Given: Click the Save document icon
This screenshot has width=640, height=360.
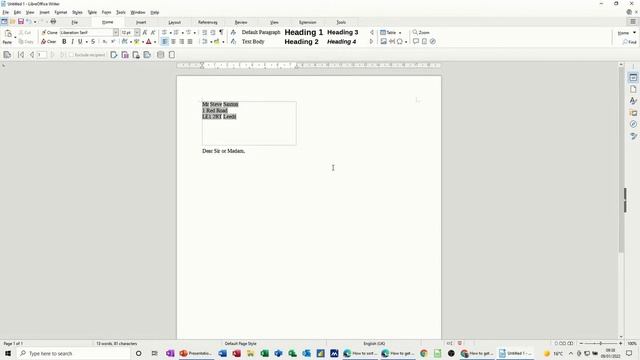Looking at the screenshot, I should (20, 21).
